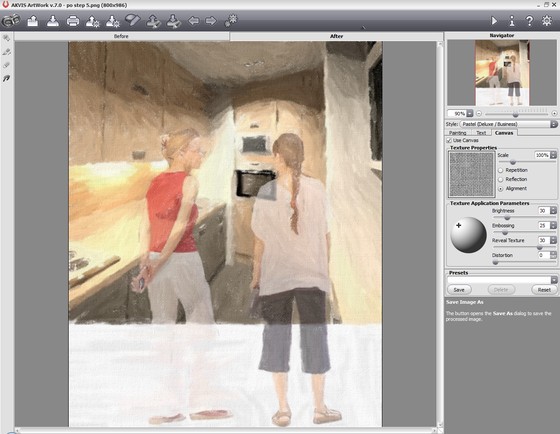Click the Open image upload icon
The image size is (560, 434).
click(x=33, y=21)
